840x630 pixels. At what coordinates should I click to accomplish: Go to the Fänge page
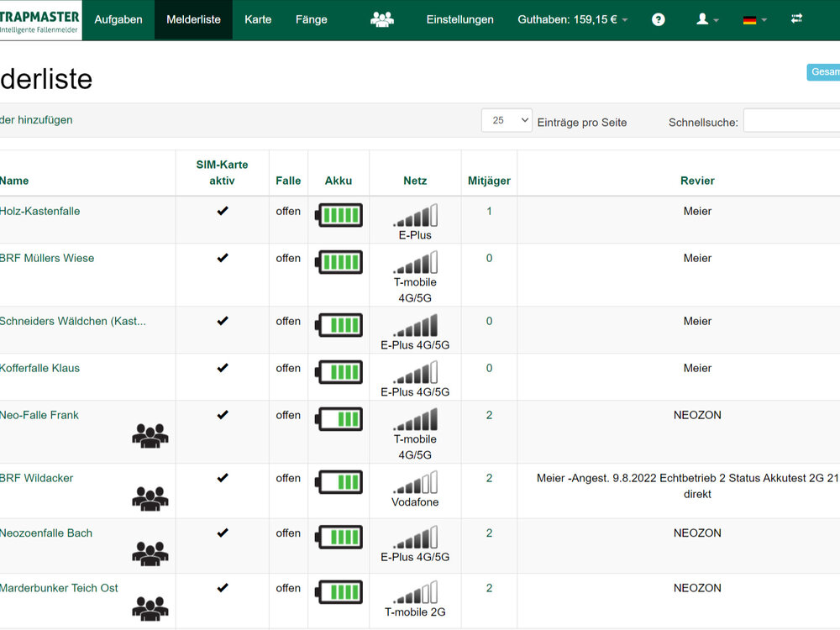click(x=312, y=19)
